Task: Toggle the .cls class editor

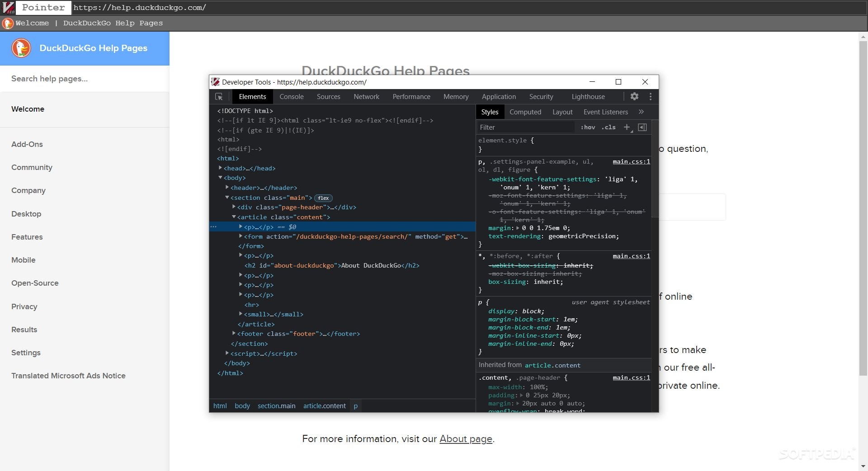Action: pyautogui.click(x=609, y=127)
